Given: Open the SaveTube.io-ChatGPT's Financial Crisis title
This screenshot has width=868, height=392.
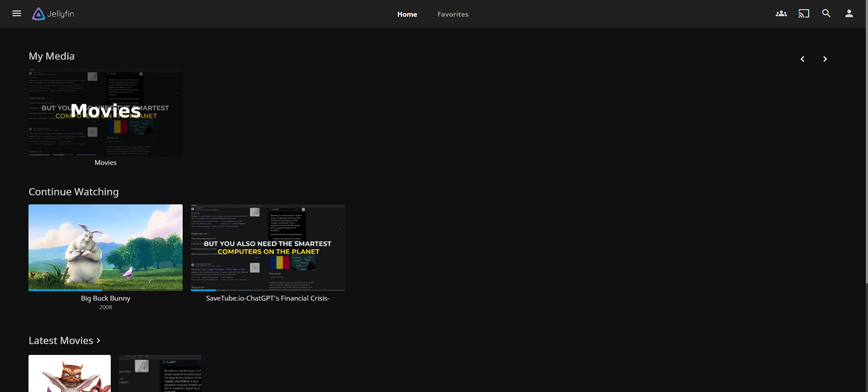Looking at the screenshot, I should (268, 298).
